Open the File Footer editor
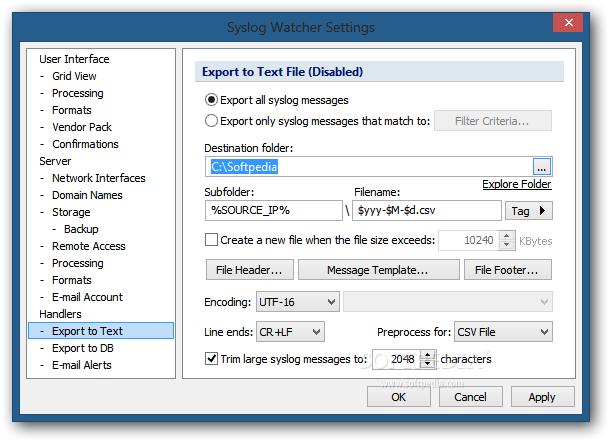 (x=508, y=270)
